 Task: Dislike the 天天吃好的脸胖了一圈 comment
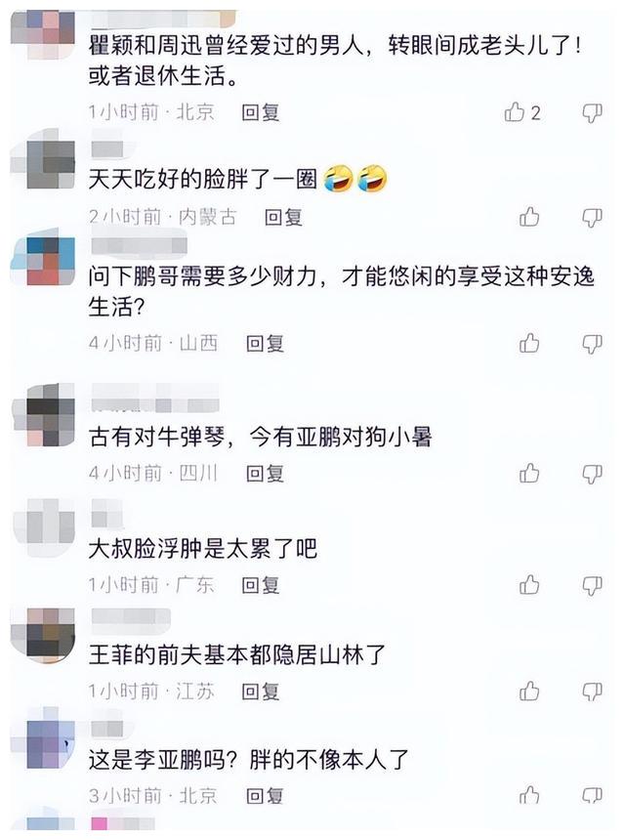592,218
